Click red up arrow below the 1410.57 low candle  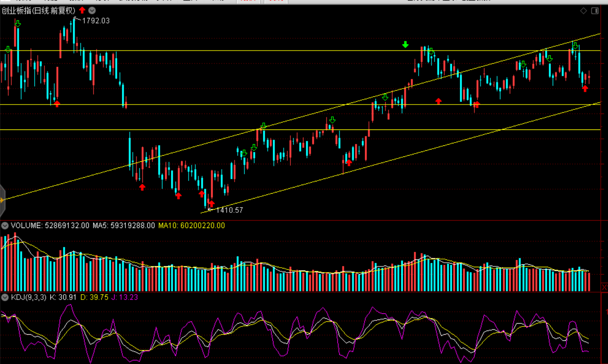pyautogui.click(x=211, y=203)
